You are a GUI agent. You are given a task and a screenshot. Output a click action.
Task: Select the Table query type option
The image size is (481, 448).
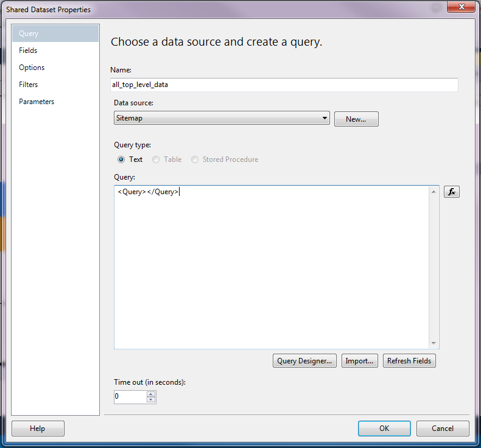pos(156,159)
